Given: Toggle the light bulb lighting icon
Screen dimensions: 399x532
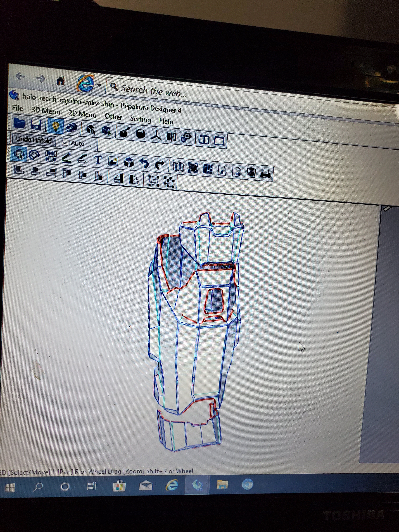Looking at the screenshot, I should [x=56, y=126].
